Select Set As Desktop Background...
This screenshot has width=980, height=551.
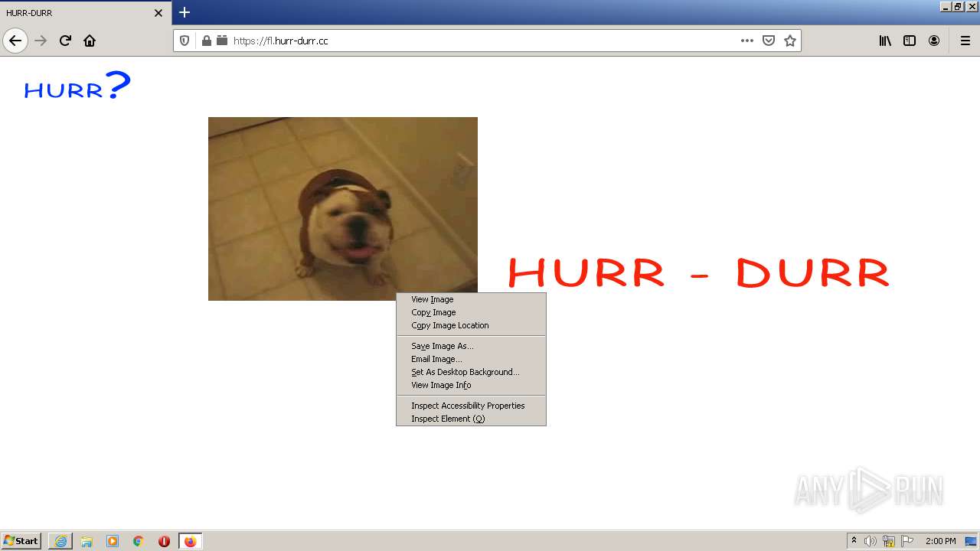(471, 372)
